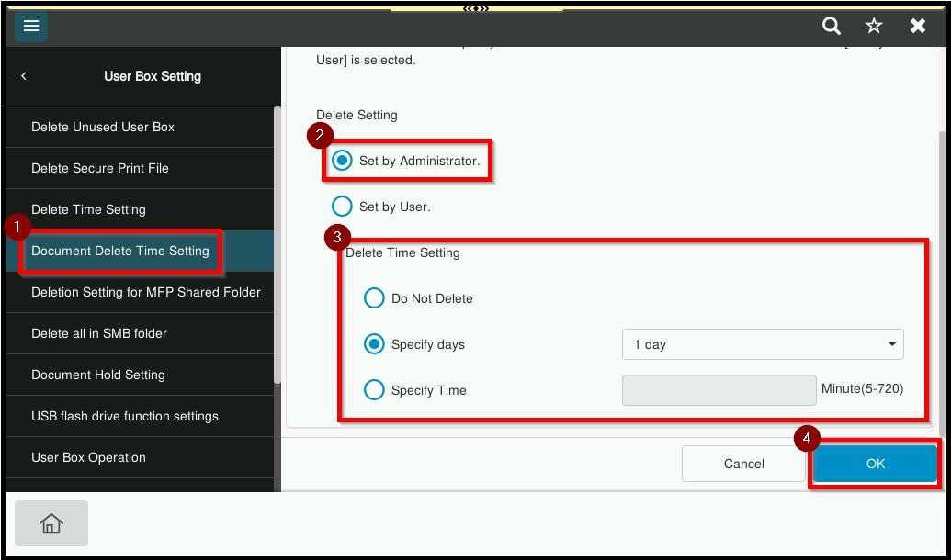Click the star favorites icon
951x560 pixels.
point(874,26)
